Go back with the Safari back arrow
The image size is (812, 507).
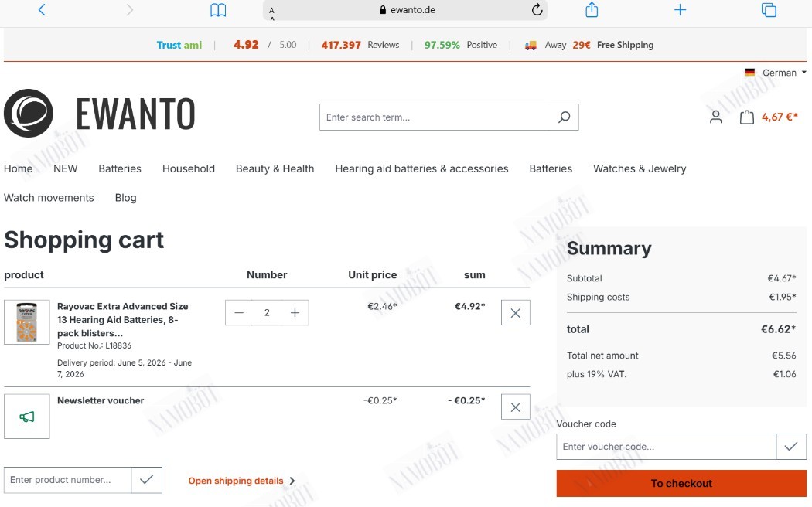pyautogui.click(x=42, y=9)
